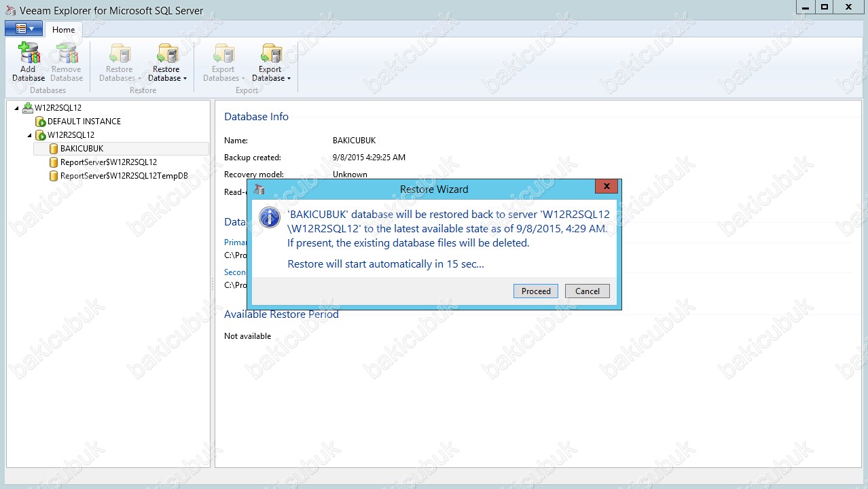The width and height of the screenshot is (868, 489).
Task: Select DEFAULT INSTANCE in the tree
Action: coord(84,122)
